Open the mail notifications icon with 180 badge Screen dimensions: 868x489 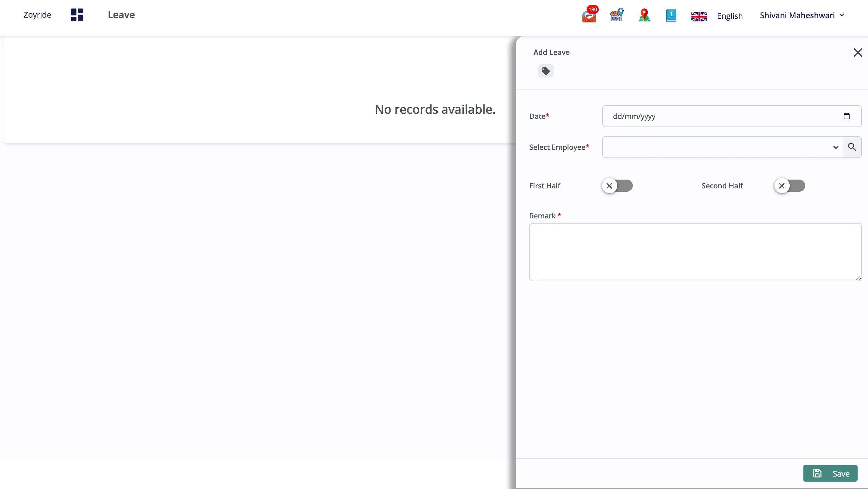pyautogui.click(x=590, y=15)
